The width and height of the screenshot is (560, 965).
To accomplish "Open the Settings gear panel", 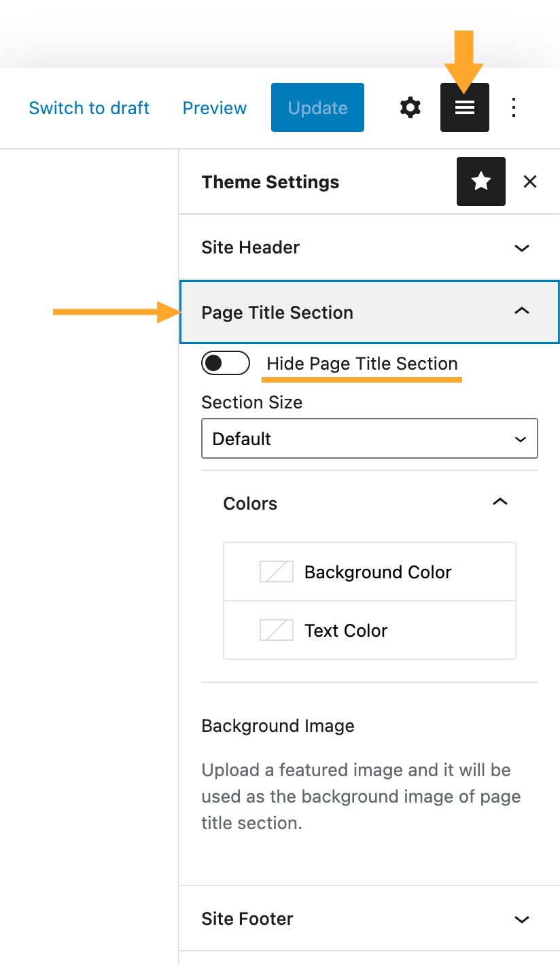I will pos(410,107).
